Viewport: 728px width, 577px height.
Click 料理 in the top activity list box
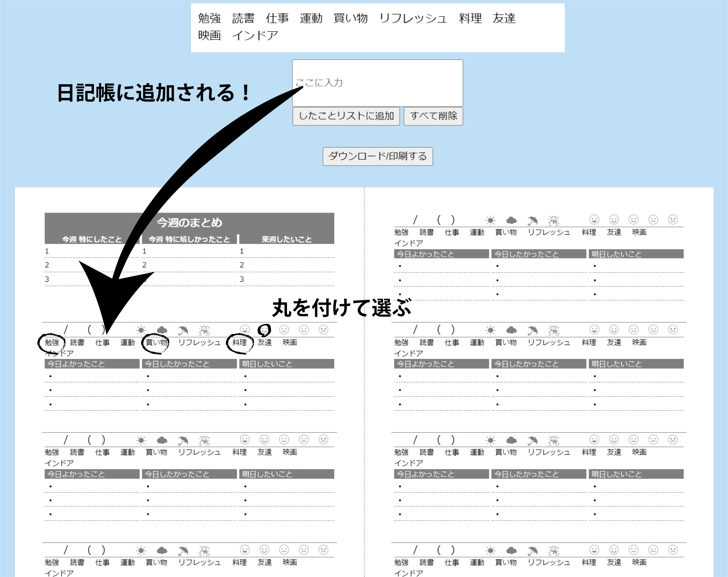(x=470, y=18)
